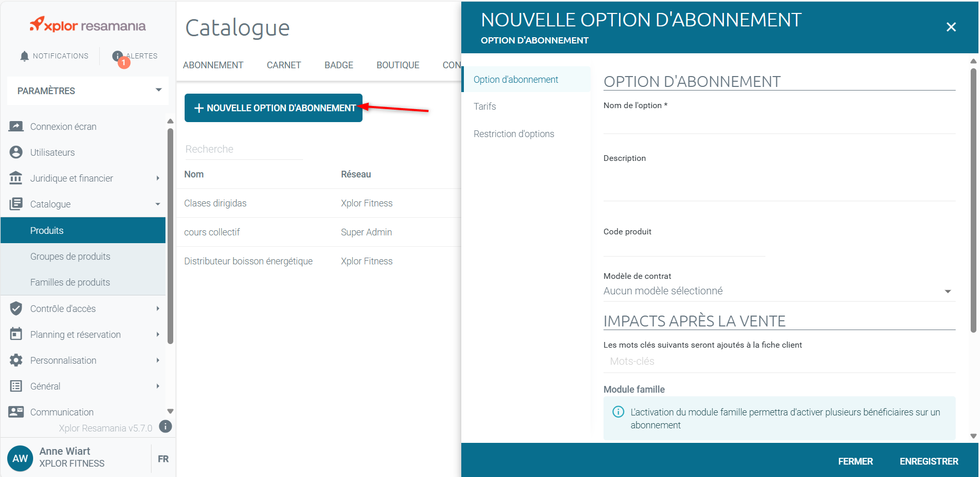Click the Juridique et financier bank icon
The height and width of the screenshot is (477, 980).
tap(16, 178)
